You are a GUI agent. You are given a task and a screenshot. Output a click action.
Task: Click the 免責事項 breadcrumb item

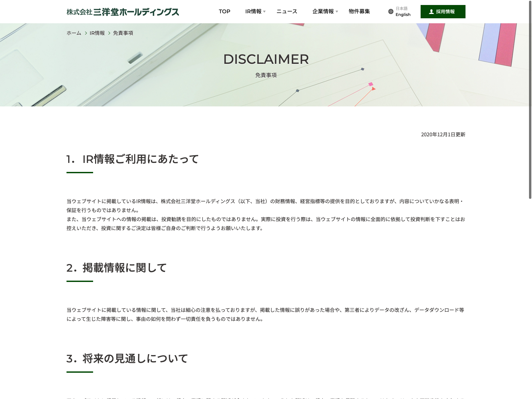pyautogui.click(x=123, y=33)
